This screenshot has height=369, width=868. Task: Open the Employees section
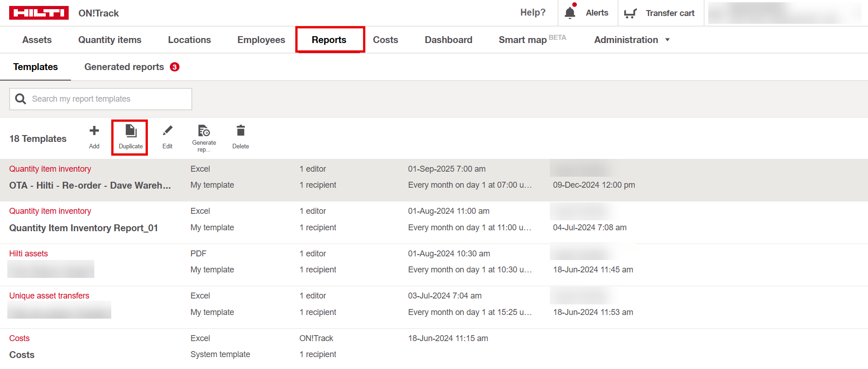click(261, 40)
